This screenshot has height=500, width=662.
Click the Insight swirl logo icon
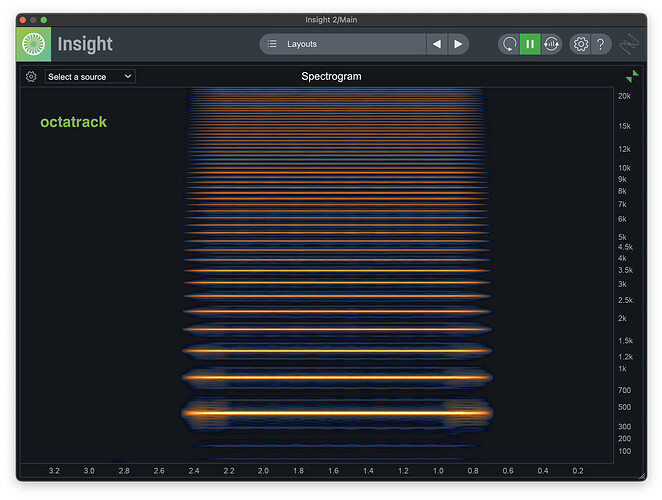[33, 44]
